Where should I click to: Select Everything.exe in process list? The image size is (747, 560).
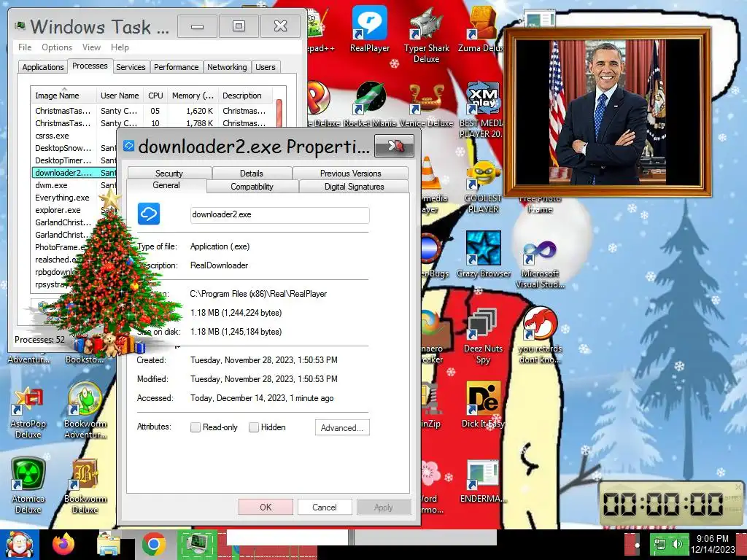[x=62, y=197]
